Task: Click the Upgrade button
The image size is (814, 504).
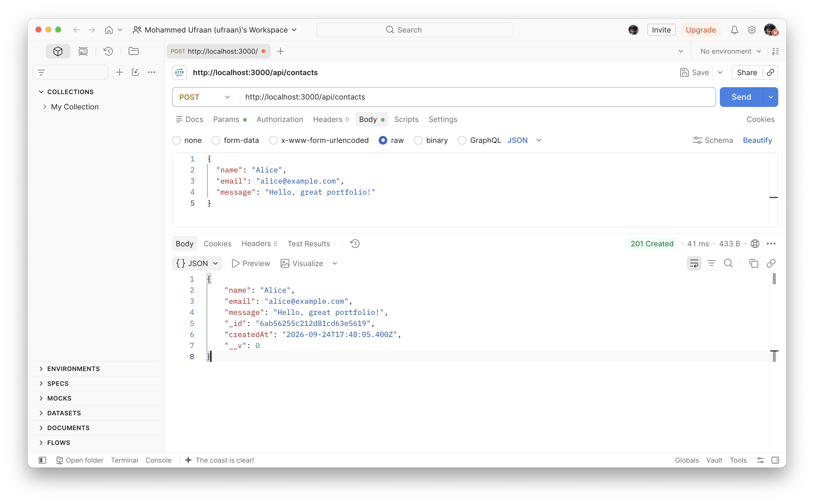Action: tap(701, 30)
